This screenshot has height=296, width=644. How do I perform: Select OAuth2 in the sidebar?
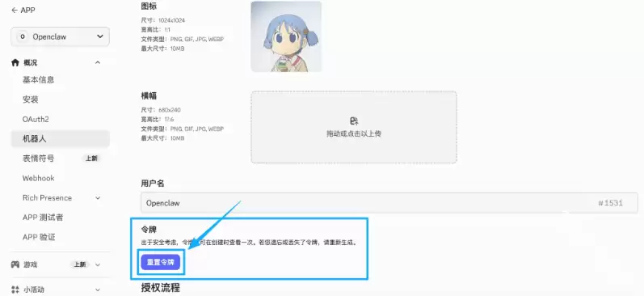pyautogui.click(x=36, y=119)
